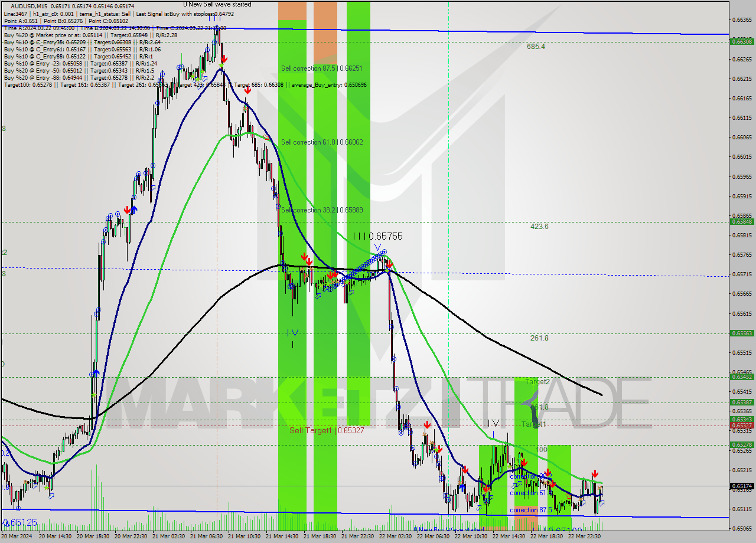
Task: Click the black 0.65174 current price tag
Action: click(742, 486)
